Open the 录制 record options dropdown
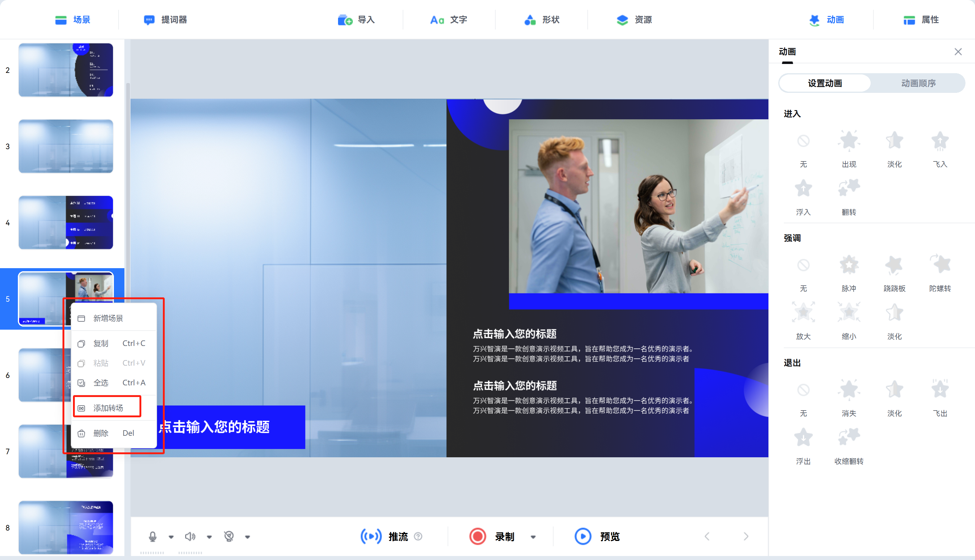975x560 pixels. coord(533,537)
